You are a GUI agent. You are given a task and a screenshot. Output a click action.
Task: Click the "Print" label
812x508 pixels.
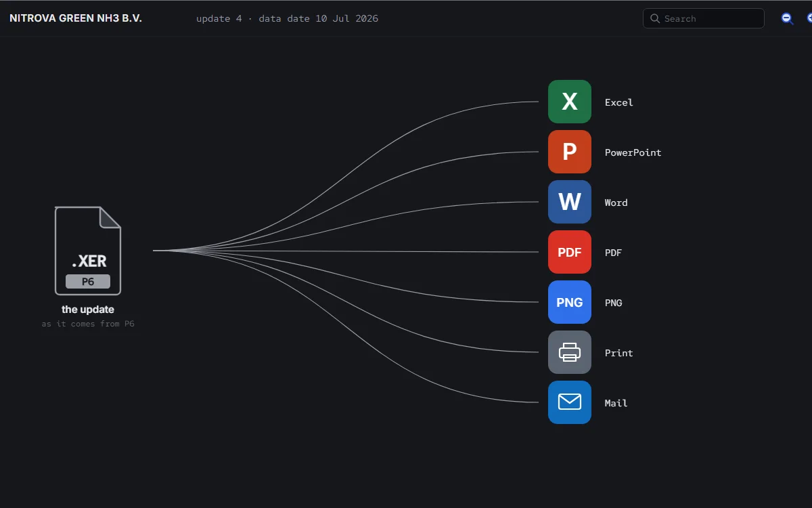[619, 353]
